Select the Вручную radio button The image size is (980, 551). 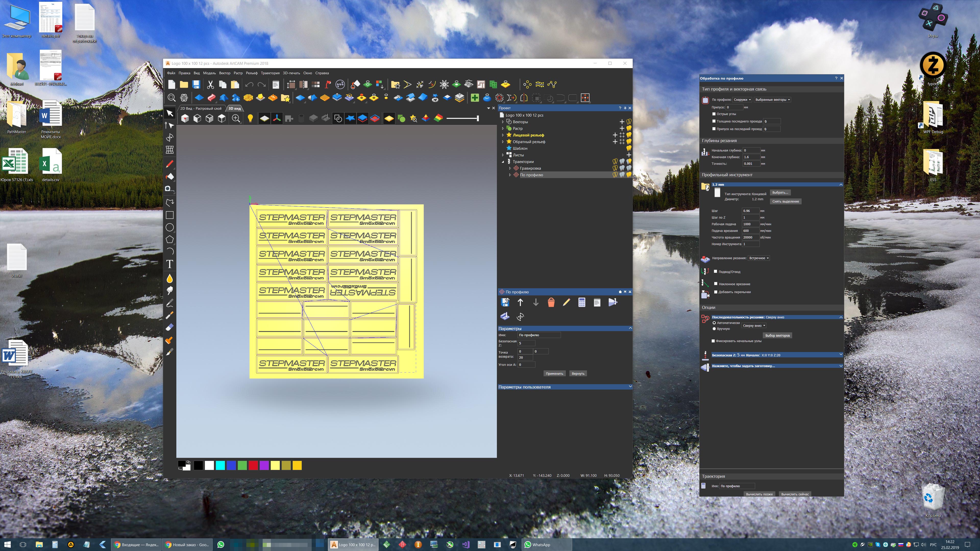tap(714, 329)
